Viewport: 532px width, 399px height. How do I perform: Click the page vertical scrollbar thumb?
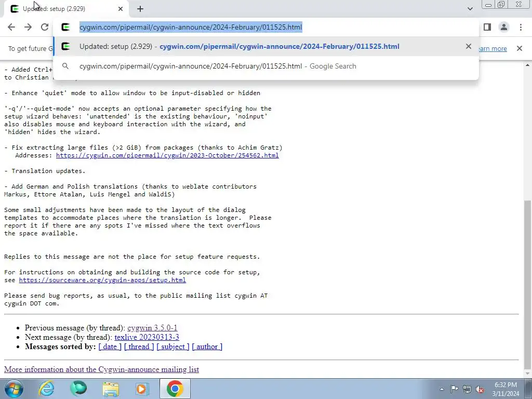pyautogui.click(x=528, y=284)
